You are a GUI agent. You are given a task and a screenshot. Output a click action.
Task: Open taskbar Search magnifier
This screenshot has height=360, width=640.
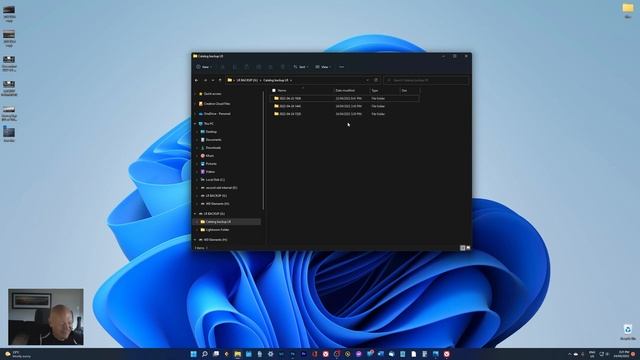(204, 354)
